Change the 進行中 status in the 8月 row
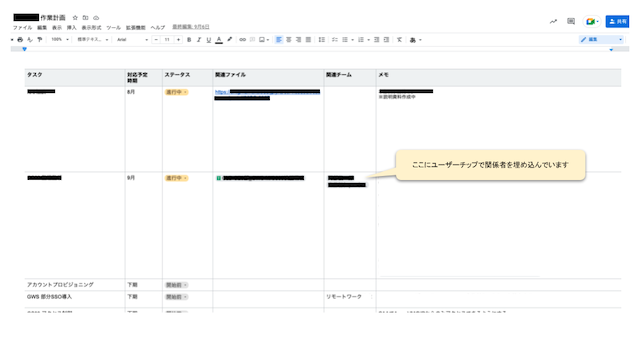Image resolution: width=640 pixels, height=360 pixels. coord(176,92)
